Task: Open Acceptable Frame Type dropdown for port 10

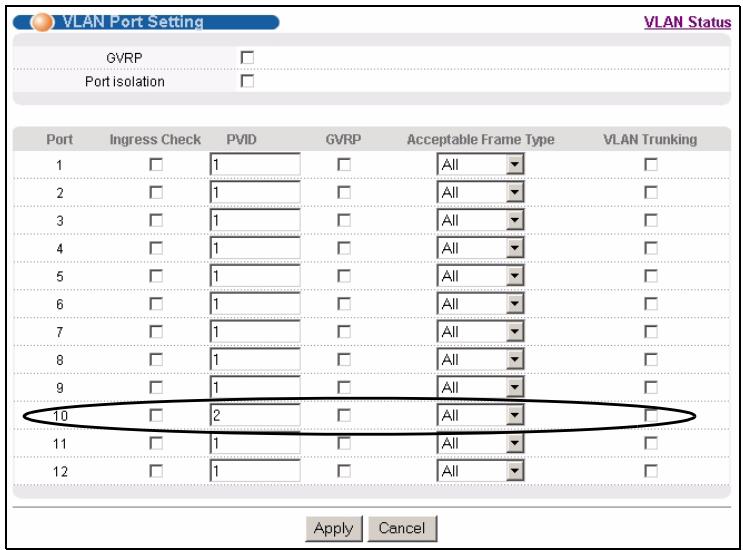Action: [x=480, y=415]
